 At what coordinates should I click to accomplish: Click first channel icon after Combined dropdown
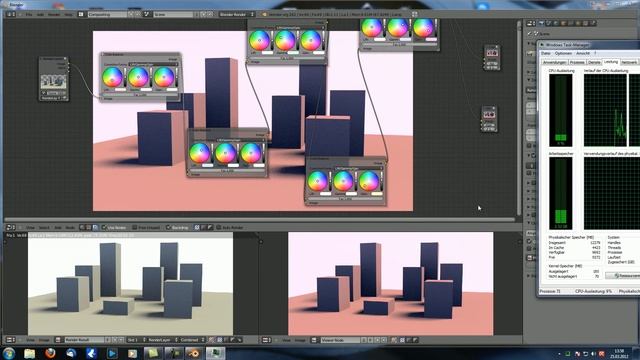point(211,340)
